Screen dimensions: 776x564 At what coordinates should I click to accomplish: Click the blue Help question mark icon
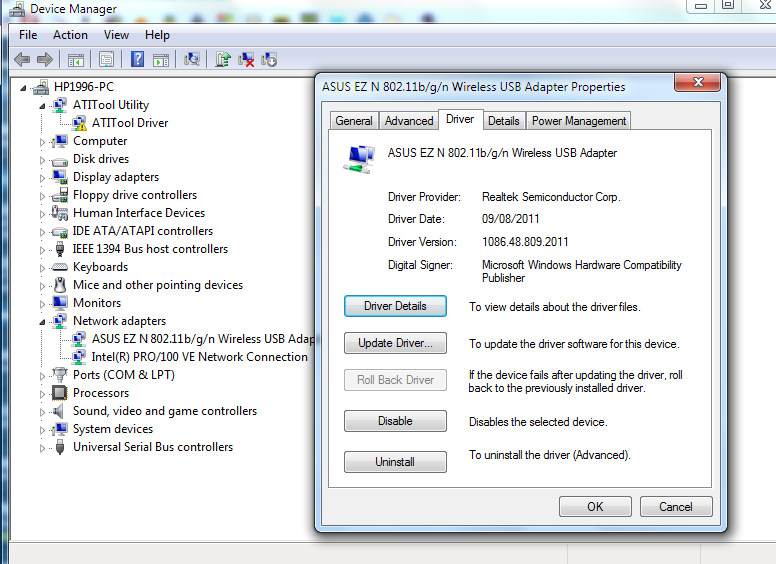pyautogui.click(x=138, y=59)
